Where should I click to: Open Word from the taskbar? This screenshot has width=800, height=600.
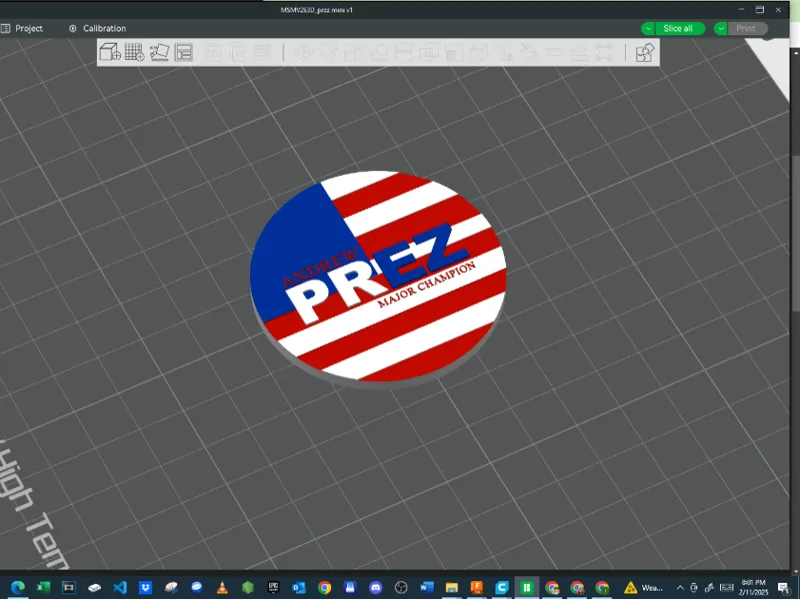point(427,587)
